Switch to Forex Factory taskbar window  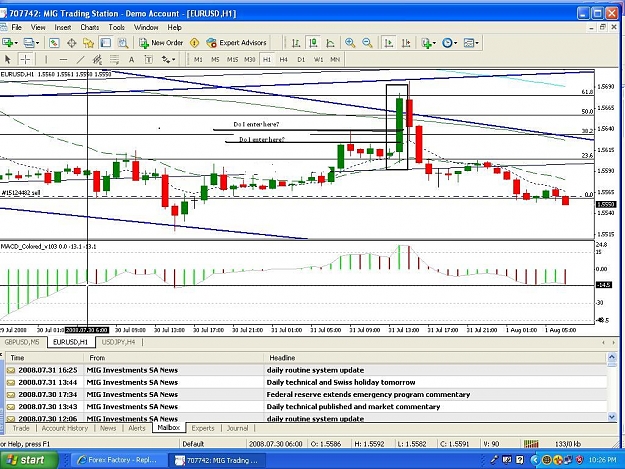coord(118,460)
